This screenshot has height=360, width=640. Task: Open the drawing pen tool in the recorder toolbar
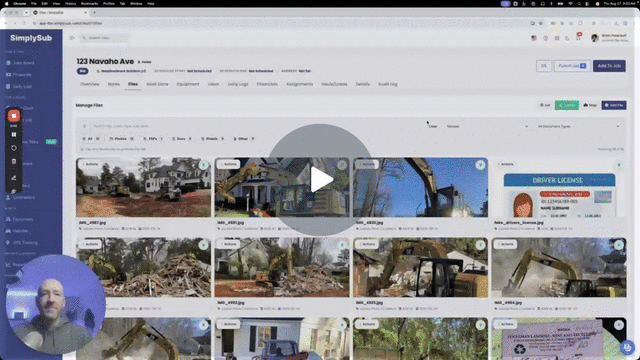14,178
